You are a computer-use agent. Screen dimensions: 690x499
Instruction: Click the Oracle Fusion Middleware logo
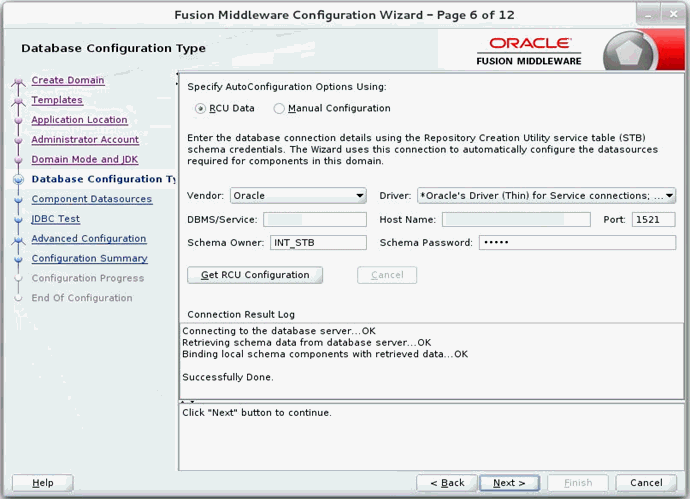[x=529, y=51]
